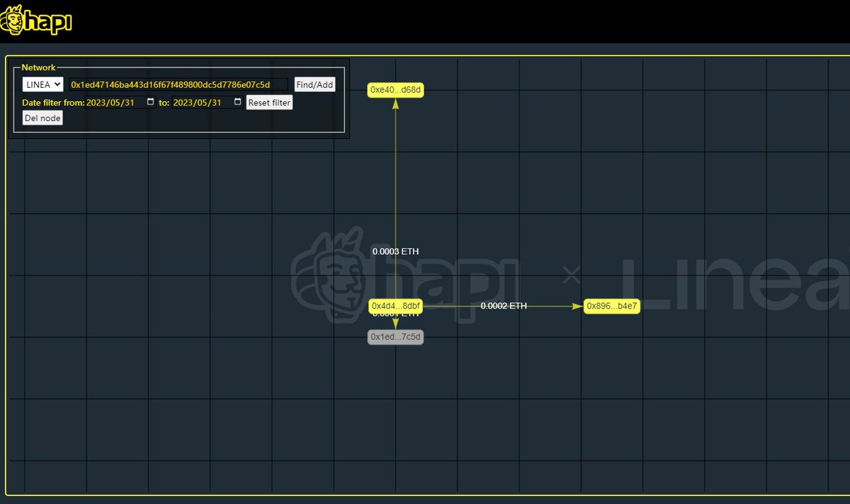This screenshot has width=850, height=504.
Task: Select the gray node 0x1ed...7c5d
Action: (396, 337)
